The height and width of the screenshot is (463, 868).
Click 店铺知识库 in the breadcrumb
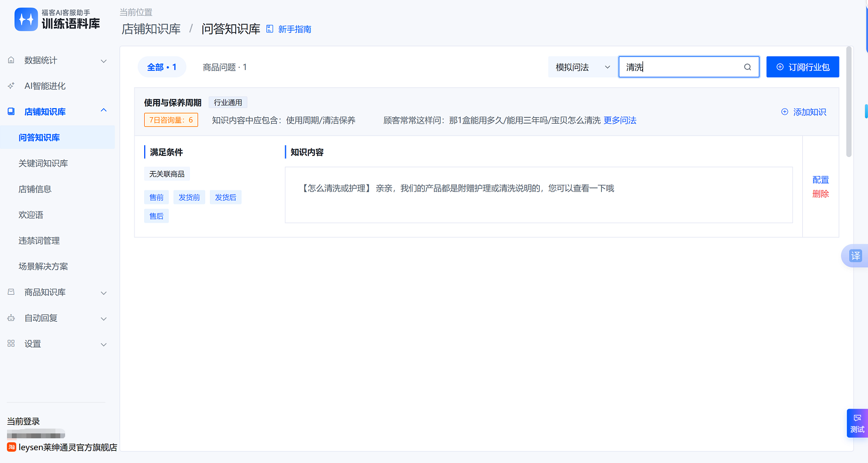coord(151,29)
